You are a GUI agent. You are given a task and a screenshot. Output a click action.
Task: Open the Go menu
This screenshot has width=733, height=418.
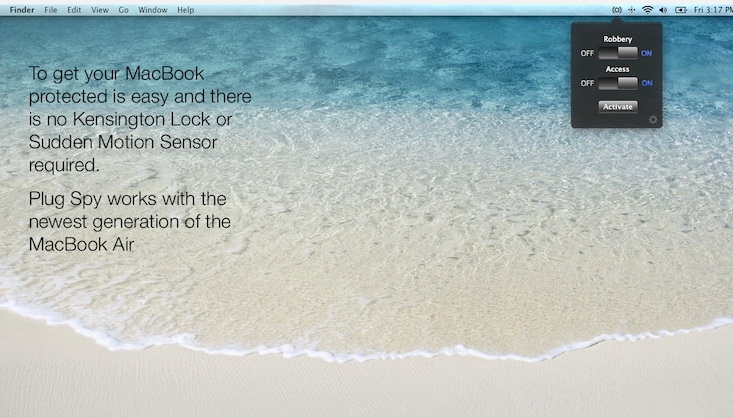[123, 10]
